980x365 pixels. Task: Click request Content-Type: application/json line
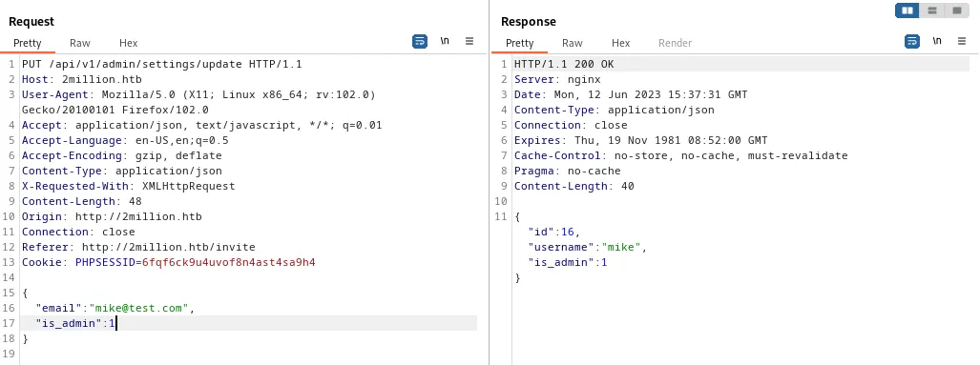pyautogui.click(x=122, y=171)
